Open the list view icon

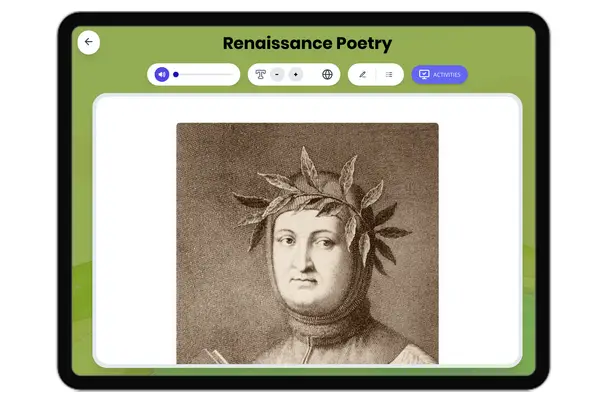point(389,74)
